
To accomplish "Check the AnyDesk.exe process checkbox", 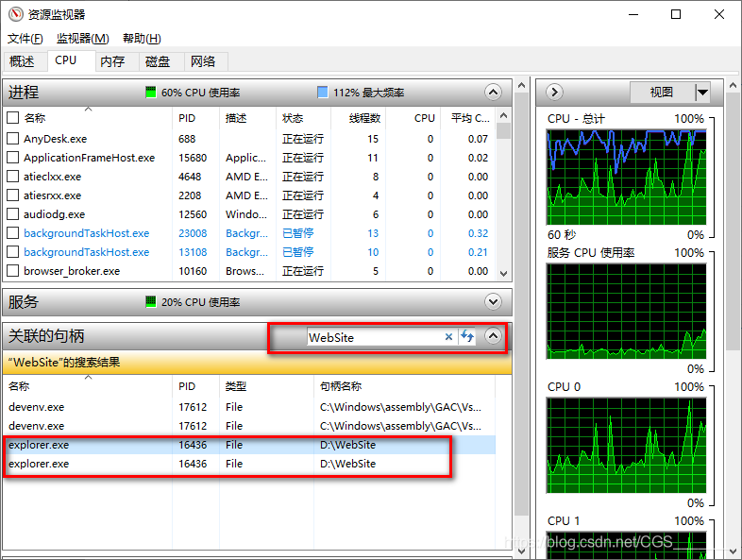I will point(13,138).
